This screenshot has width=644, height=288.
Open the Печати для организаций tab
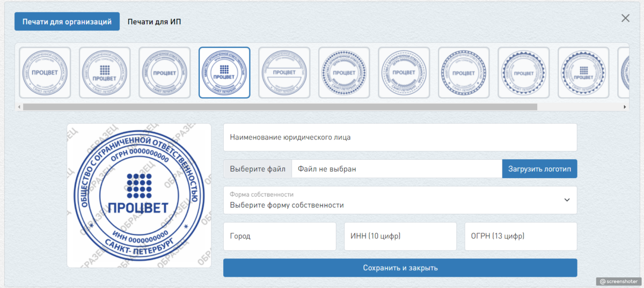click(x=67, y=22)
